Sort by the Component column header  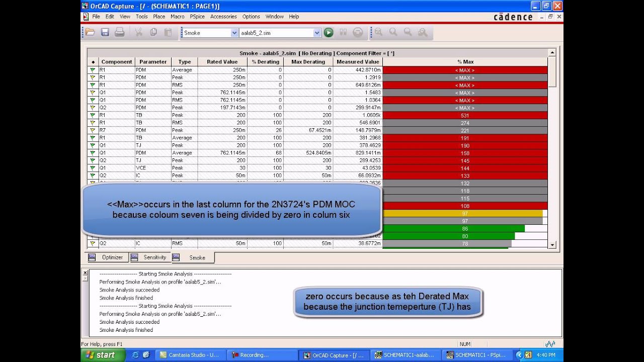click(x=117, y=62)
